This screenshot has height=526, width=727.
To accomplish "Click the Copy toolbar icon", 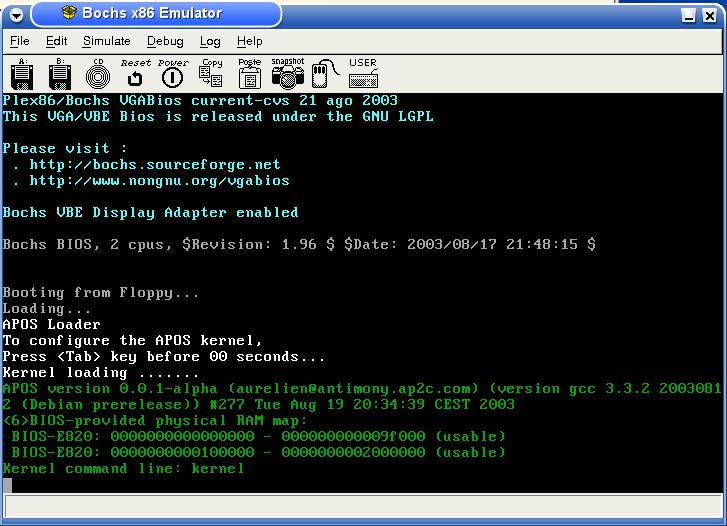I will click(x=211, y=73).
